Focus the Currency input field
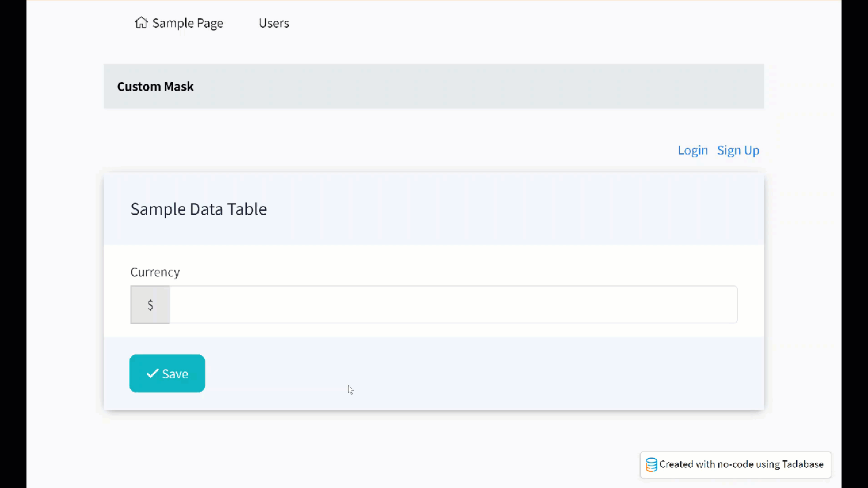The image size is (868, 488). pyautogui.click(x=453, y=304)
